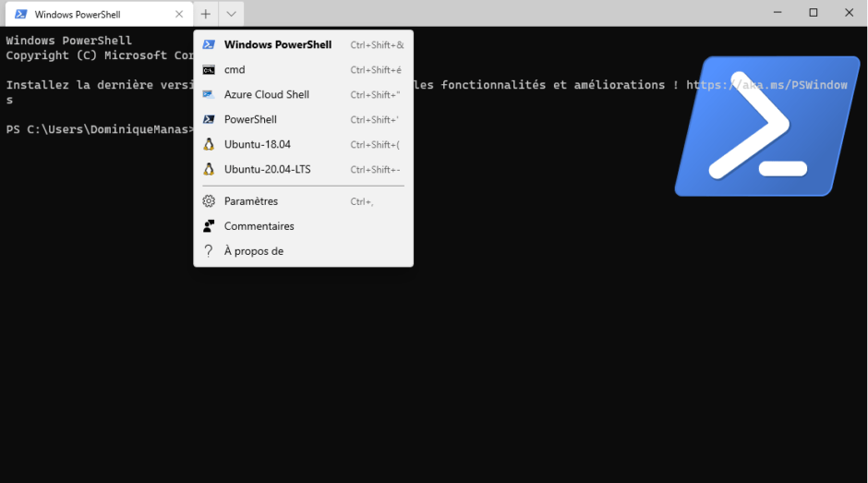Image resolution: width=868 pixels, height=483 pixels.
Task: Click the Paramètres gear icon
Action: click(209, 201)
